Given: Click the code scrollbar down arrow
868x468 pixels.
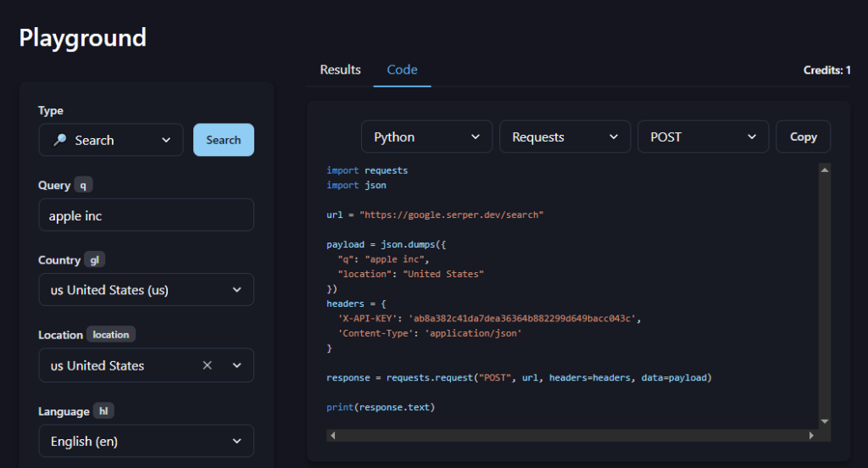Looking at the screenshot, I should pos(825,421).
